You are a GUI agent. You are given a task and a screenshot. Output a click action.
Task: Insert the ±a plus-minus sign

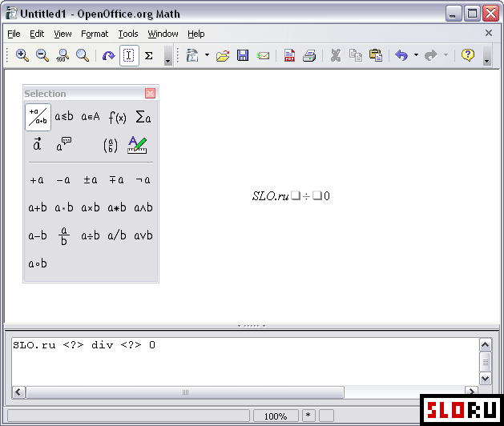click(x=91, y=180)
